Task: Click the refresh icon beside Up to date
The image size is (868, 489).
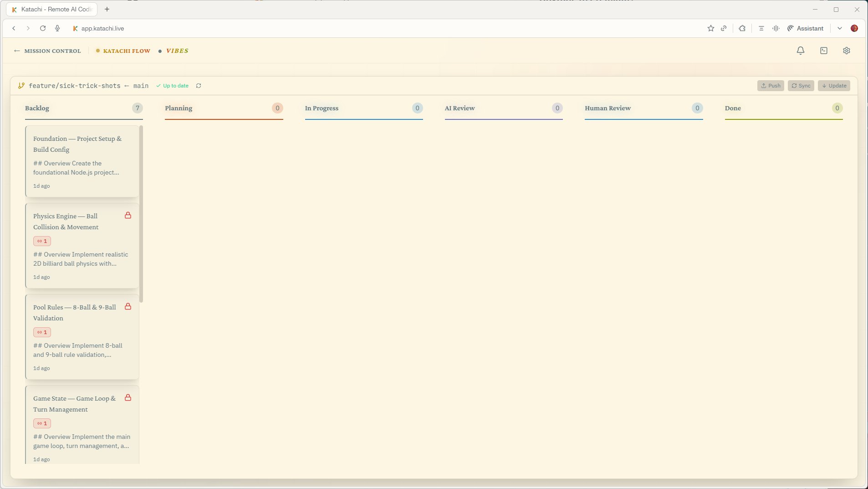Action: (x=199, y=86)
